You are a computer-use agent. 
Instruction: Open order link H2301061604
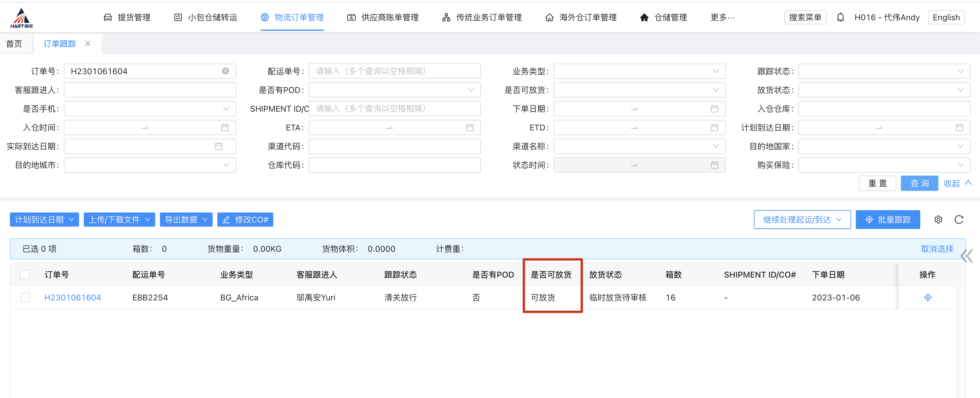(x=73, y=297)
